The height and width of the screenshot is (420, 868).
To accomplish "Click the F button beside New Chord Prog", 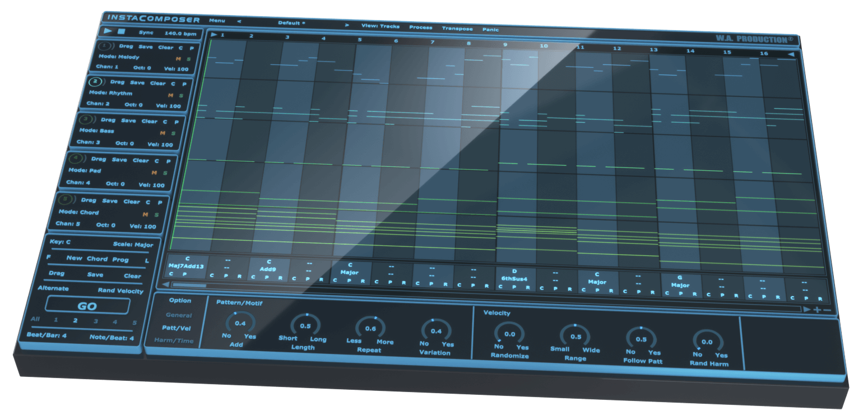I will pyautogui.click(x=49, y=258).
